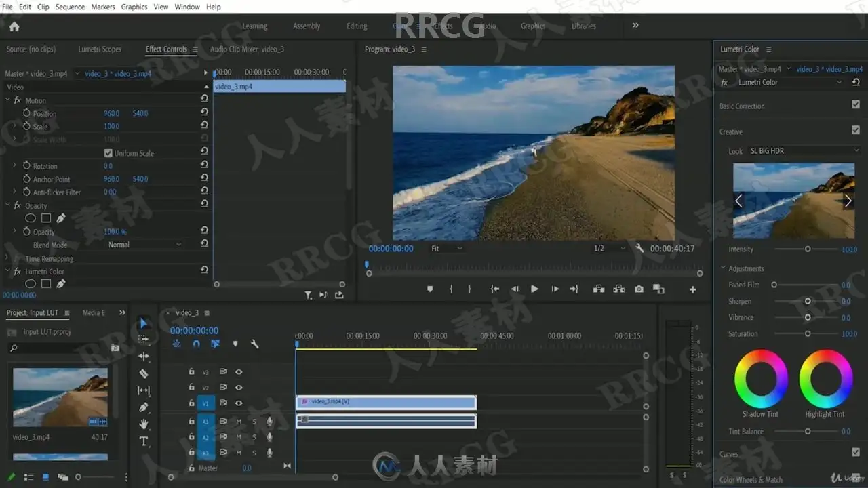Open the Sequence menu
Viewport: 868px width, 488px height.
click(70, 7)
